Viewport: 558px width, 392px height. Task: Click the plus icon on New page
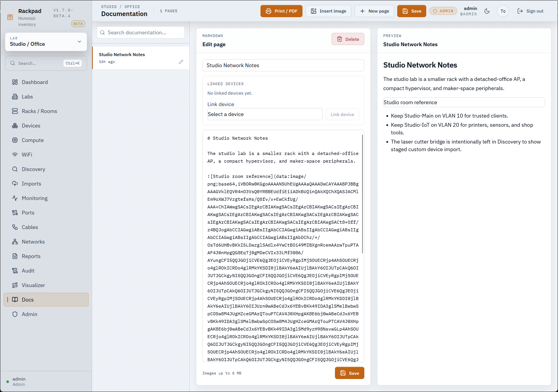362,11
